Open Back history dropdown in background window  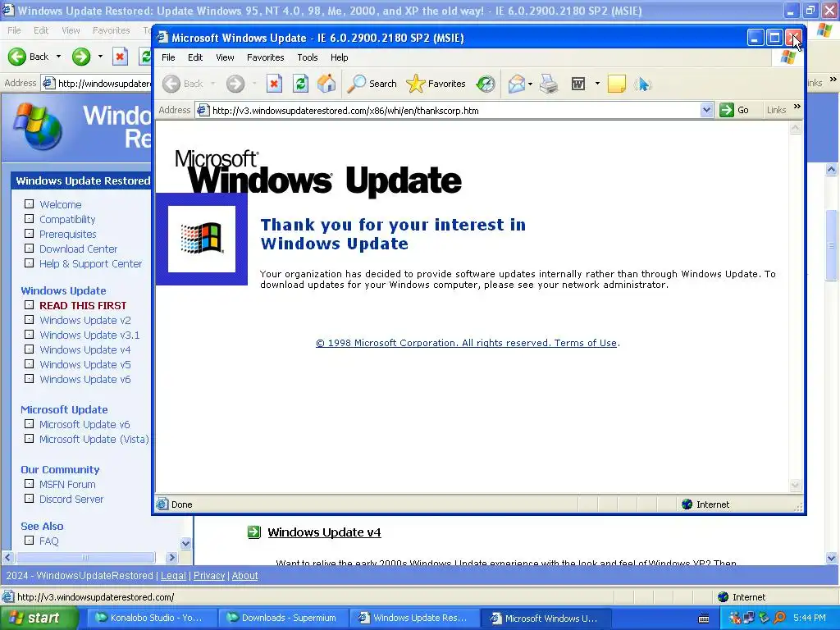(58, 57)
